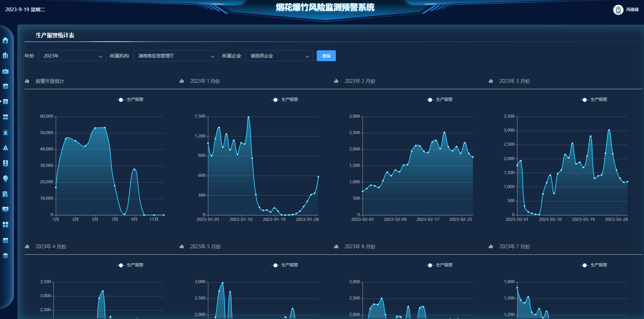Open the four-square grid icon in sidebar

point(5,225)
